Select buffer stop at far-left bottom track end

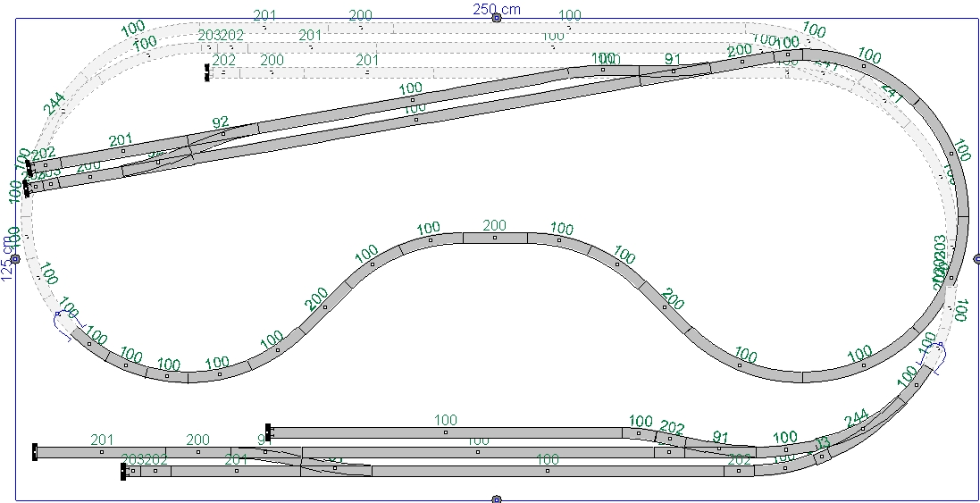coord(36,452)
